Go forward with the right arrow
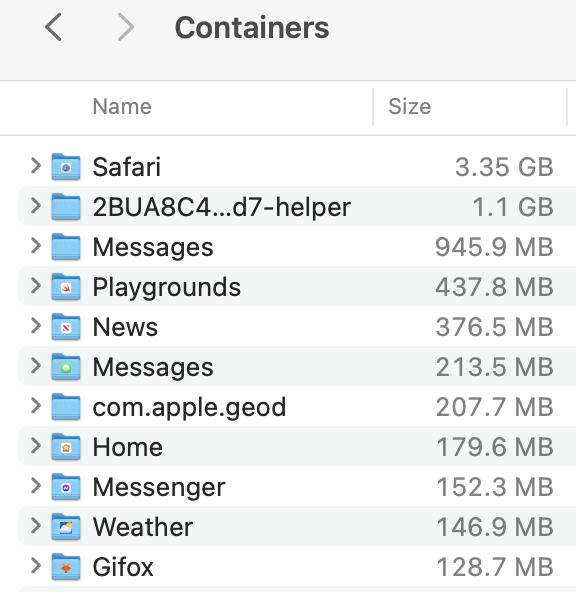The image size is (576, 592). pyautogui.click(x=125, y=27)
